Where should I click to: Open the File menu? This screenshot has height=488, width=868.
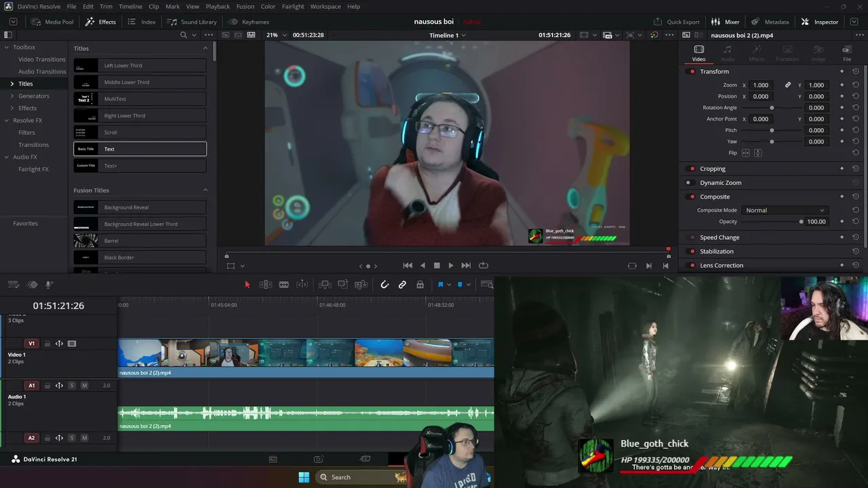click(71, 7)
